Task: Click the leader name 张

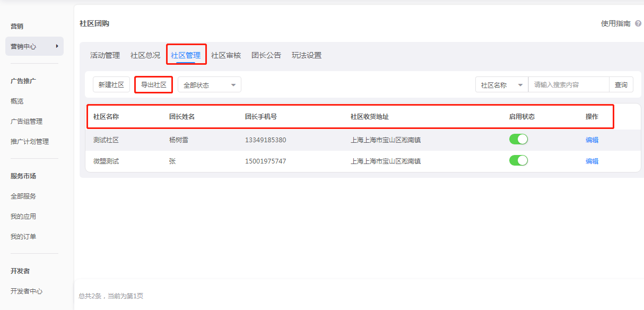Action: [172, 161]
